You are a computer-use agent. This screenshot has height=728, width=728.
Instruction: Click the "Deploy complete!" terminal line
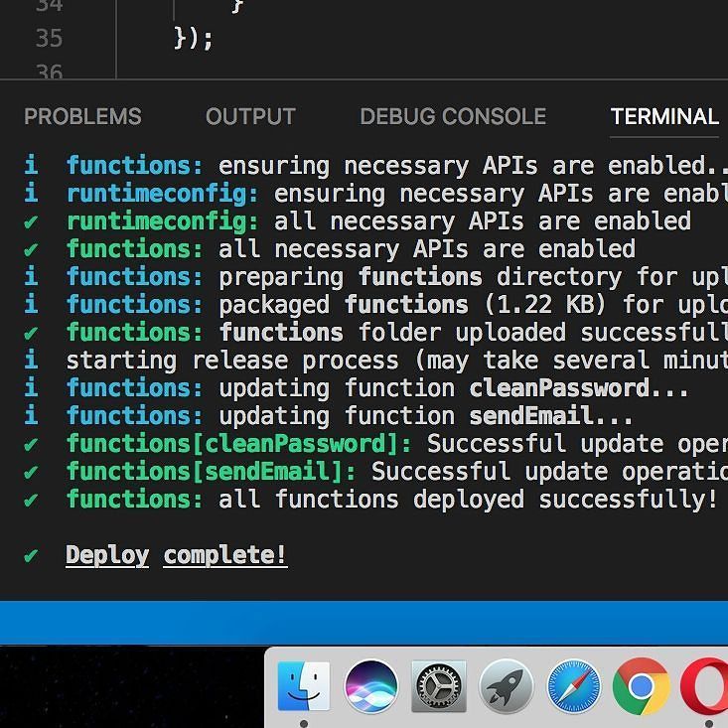(177, 555)
